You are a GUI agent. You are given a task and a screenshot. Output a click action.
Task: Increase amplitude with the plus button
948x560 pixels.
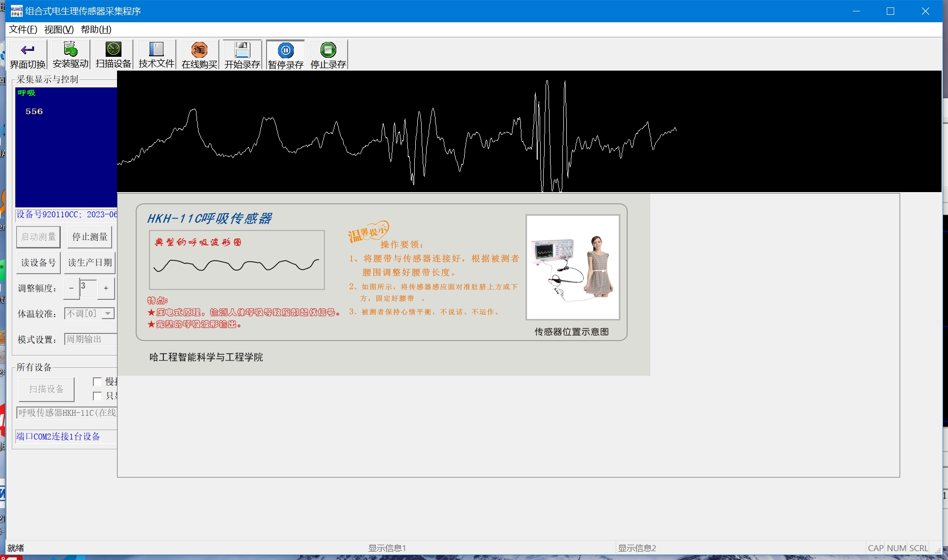click(x=106, y=288)
